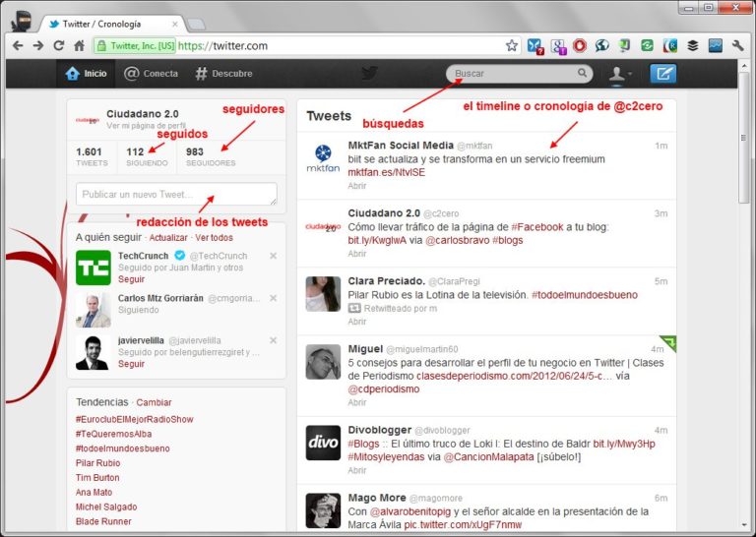
Task: Click the Publicar un nuevo Tweet box
Action: (176, 194)
